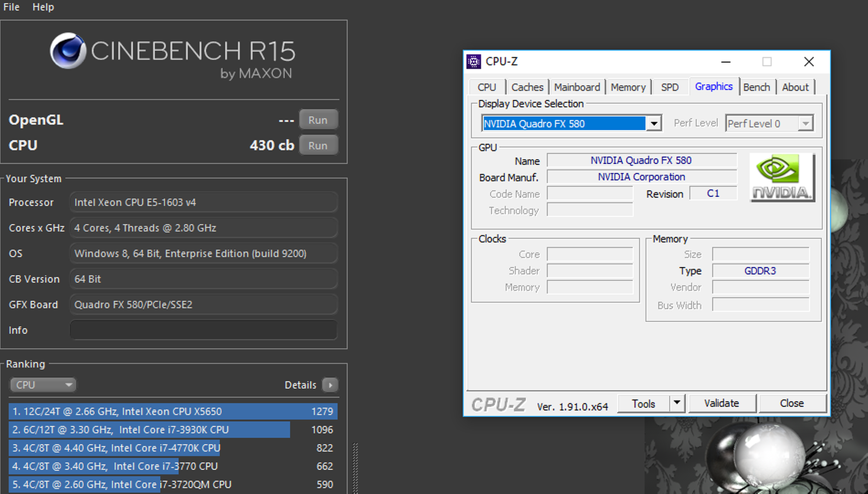Click the Close button in CPU-Z
The width and height of the screenshot is (868, 494).
pos(792,403)
